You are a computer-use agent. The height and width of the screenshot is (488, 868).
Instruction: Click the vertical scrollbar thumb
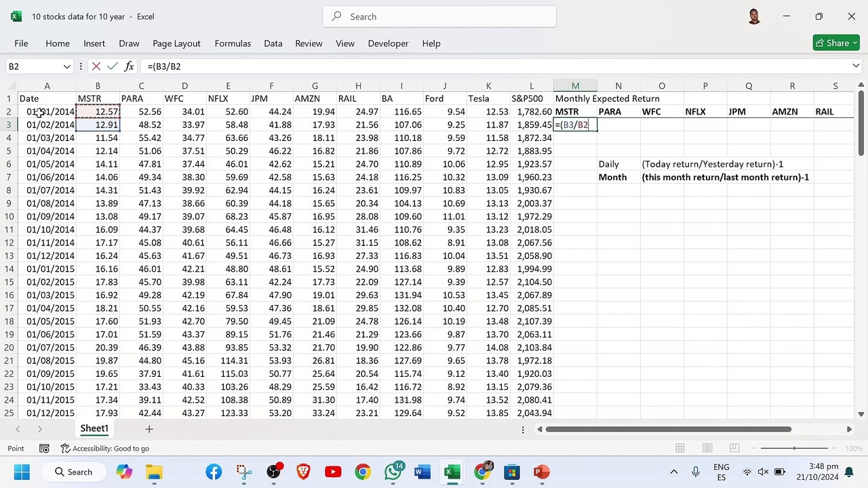pyautogui.click(x=861, y=123)
